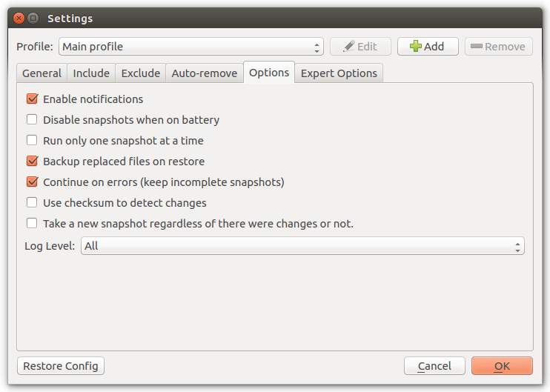550x392 pixels.
Task: Open the Expert Options tab
Action: 339,73
